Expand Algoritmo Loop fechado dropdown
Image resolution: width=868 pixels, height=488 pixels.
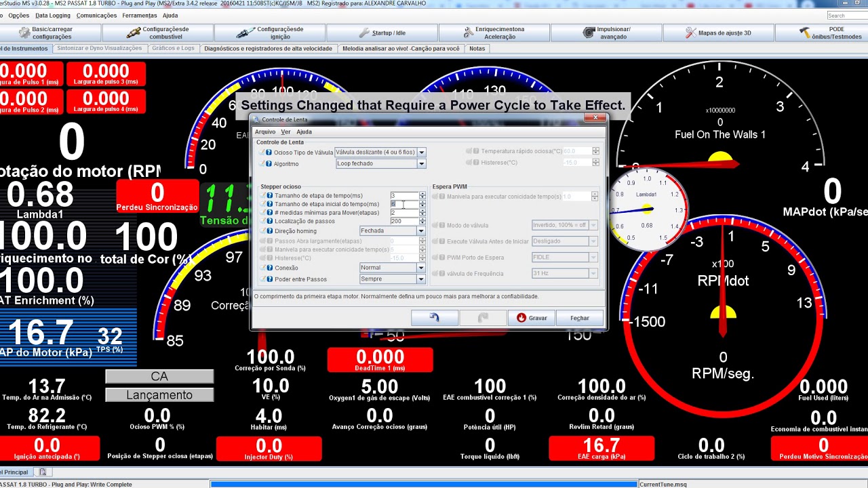421,163
